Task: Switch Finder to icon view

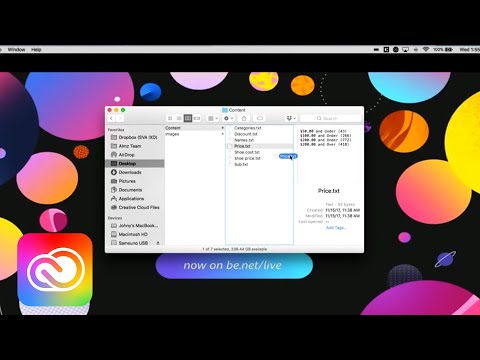Action: click(170, 118)
